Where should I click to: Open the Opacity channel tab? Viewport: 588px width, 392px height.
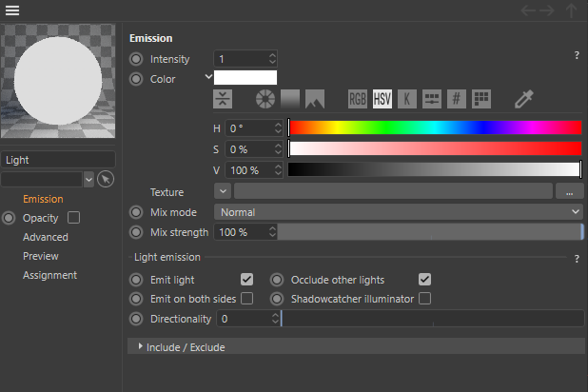41,218
